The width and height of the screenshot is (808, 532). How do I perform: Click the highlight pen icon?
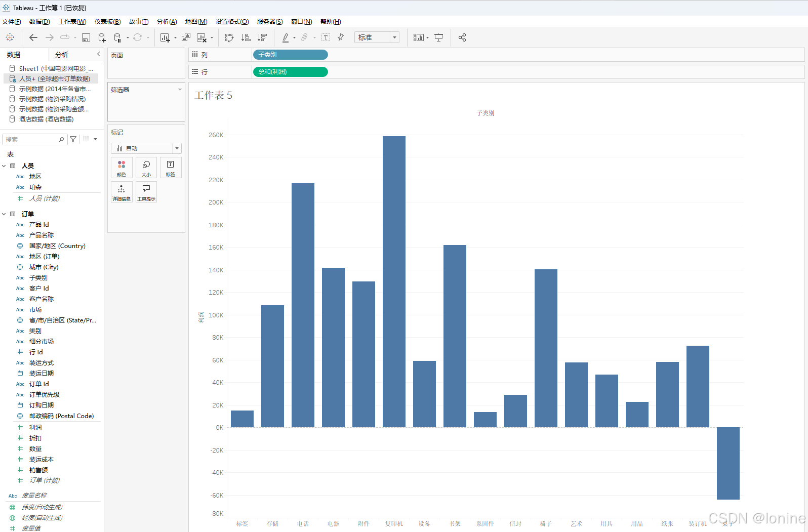click(x=286, y=37)
